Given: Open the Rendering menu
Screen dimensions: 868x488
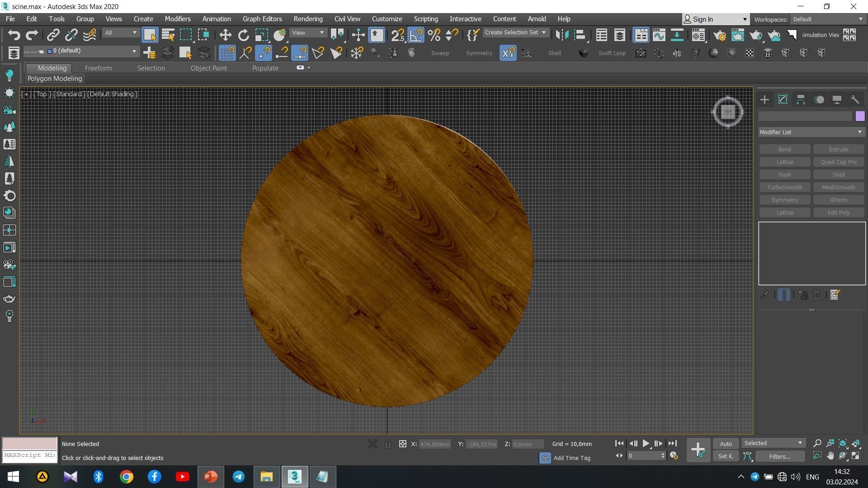Looking at the screenshot, I should click(308, 19).
